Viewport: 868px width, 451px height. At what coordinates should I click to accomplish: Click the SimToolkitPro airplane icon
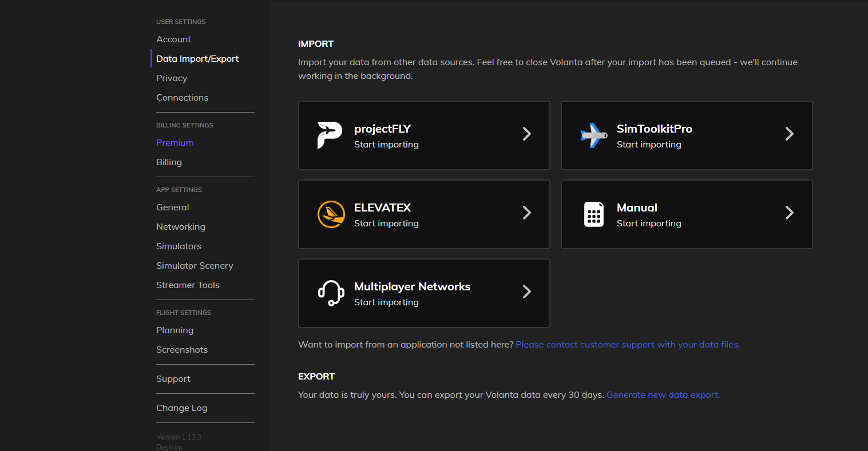pos(593,135)
